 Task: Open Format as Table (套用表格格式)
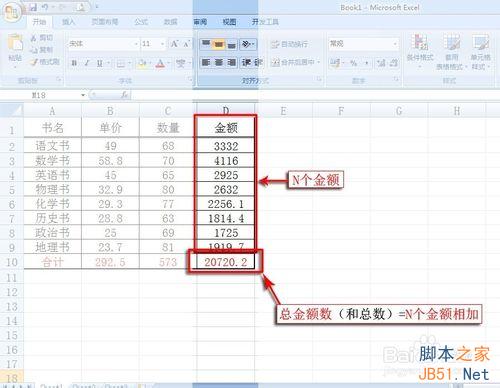[452, 52]
